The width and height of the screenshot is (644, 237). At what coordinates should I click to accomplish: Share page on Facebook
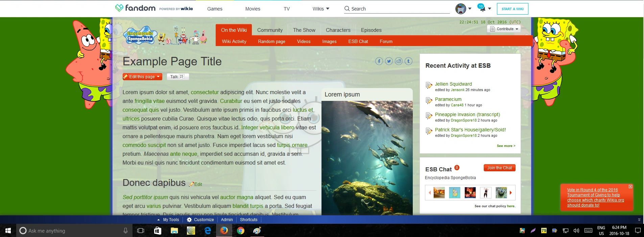tap(379, 61)
